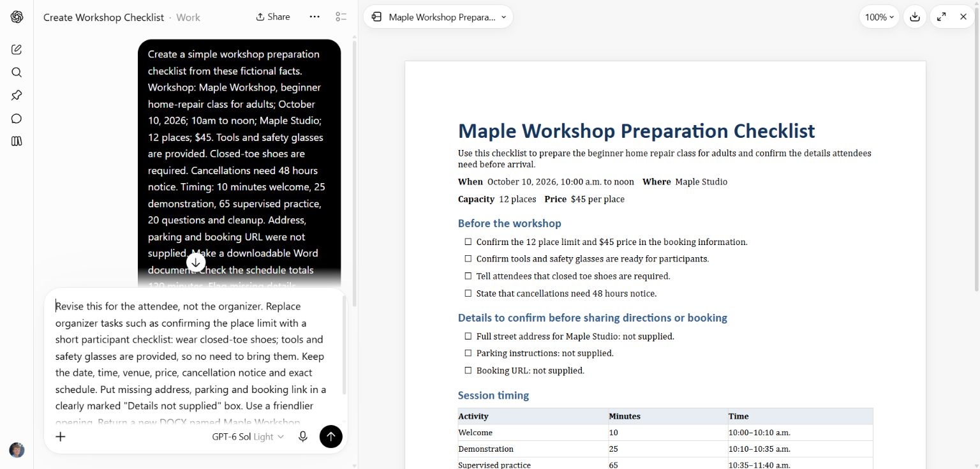Click the Work project label
Viewport: 980px width, 469px height.
pyautogui.click(x=188, y=18)
